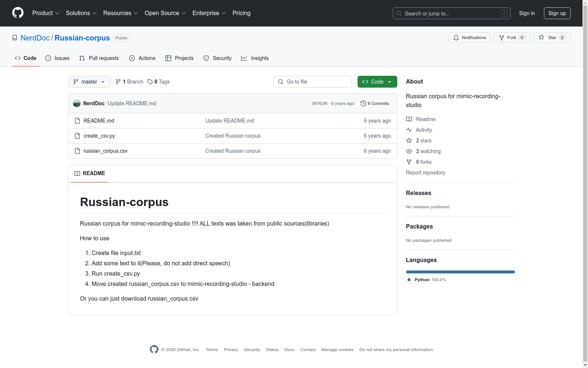Click the bell icon in Notifications
Viewport: 588px width, 368px height.
click(x=456, y=38)
